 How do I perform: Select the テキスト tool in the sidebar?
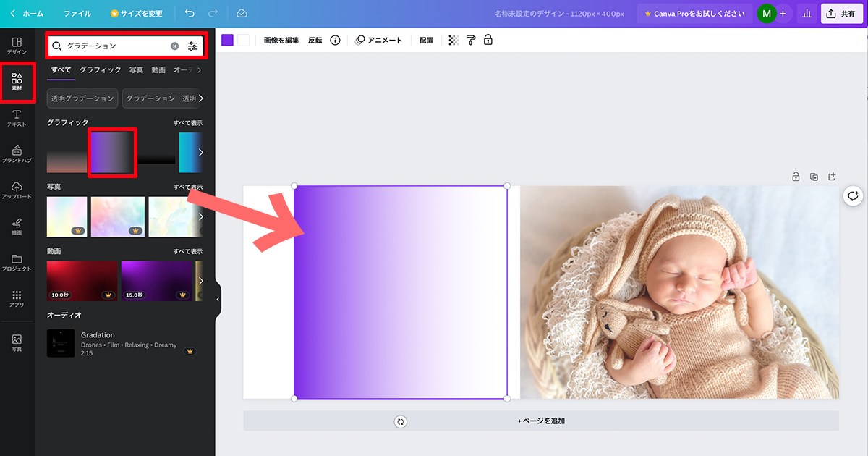[x=18, y=119]
